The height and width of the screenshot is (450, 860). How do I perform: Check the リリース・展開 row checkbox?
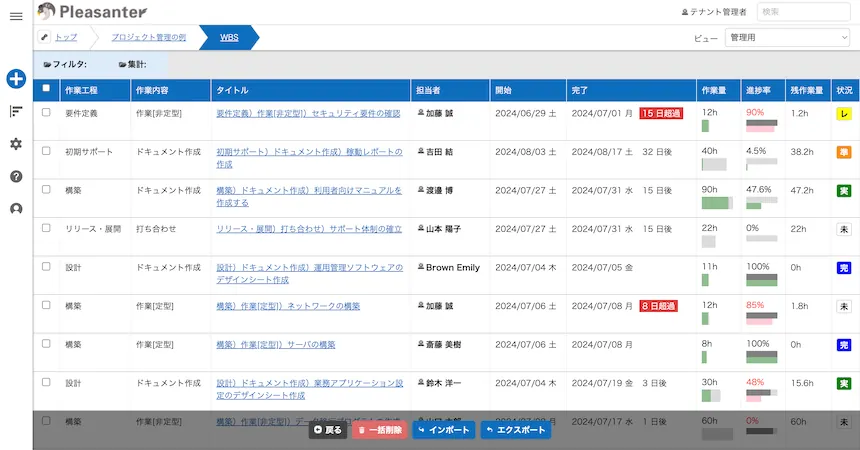[x=46, y=228]
